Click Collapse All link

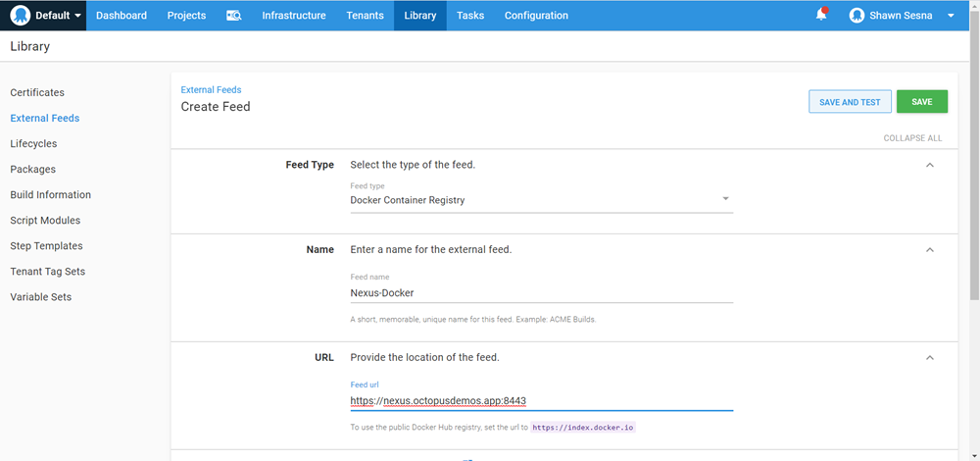click(x=912, y=138)
